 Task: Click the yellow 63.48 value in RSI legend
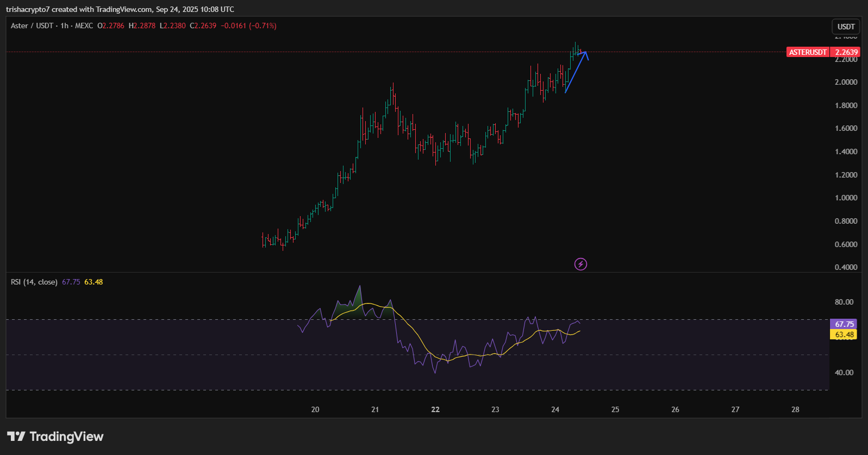[93, 282]
